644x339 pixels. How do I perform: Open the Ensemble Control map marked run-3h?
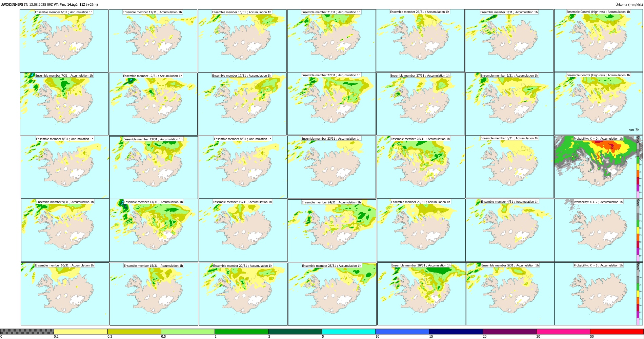[599, 103]
